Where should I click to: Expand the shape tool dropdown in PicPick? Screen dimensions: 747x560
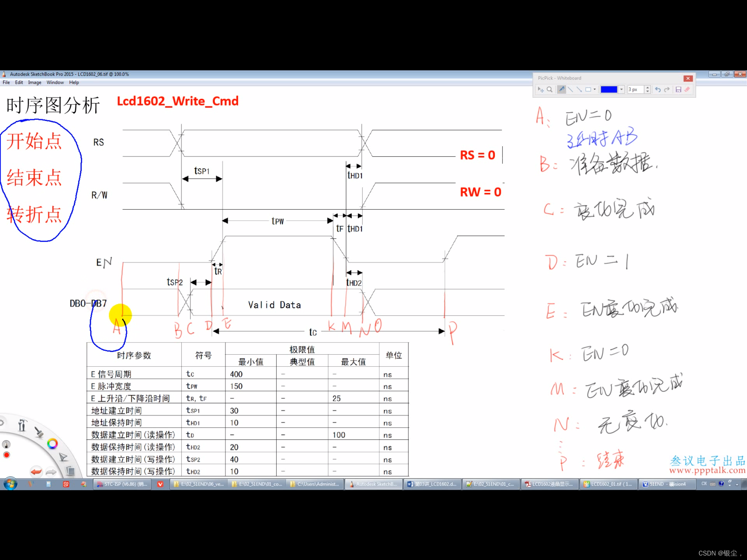click(594, 90)
